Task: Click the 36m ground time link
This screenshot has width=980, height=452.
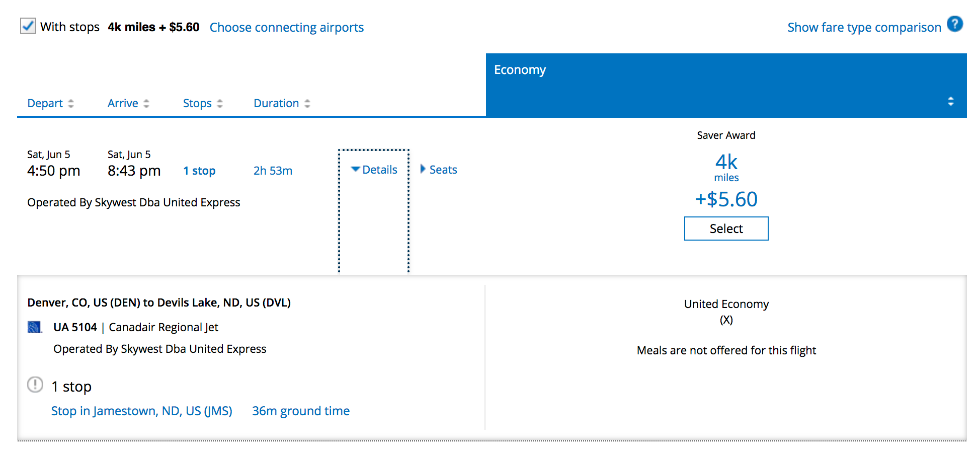Action: tap(300, 411)
